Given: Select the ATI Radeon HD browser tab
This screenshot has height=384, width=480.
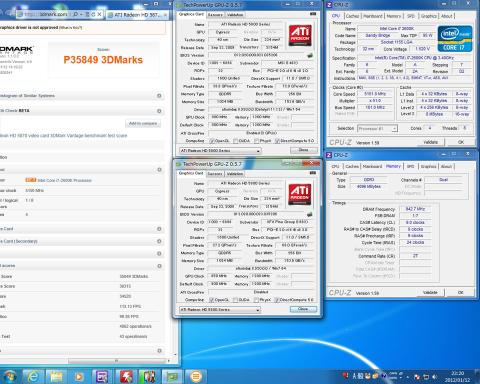Looking at the screenshot, I should [137, 15].
